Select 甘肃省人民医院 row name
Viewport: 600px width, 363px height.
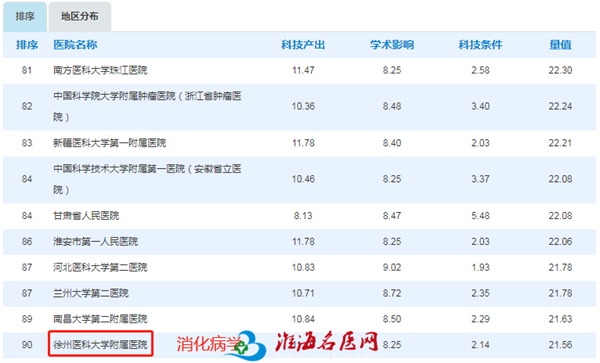86,216
